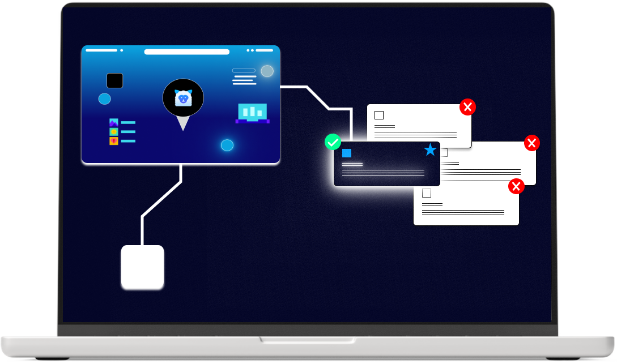Click the grey circle in the window's upper right
The image size is (617, 364).
(x=267, y=71)
